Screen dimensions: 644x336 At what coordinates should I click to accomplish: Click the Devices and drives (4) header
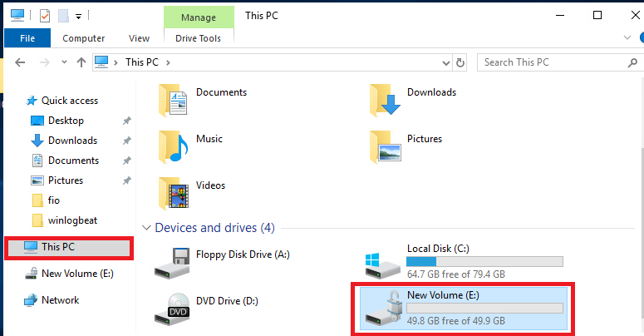(x=214, y=228)
